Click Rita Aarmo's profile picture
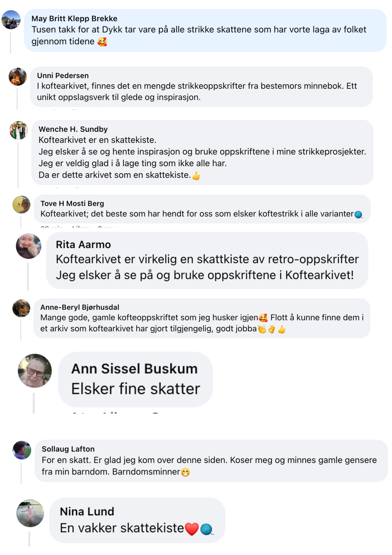 (x=29, y=246)
